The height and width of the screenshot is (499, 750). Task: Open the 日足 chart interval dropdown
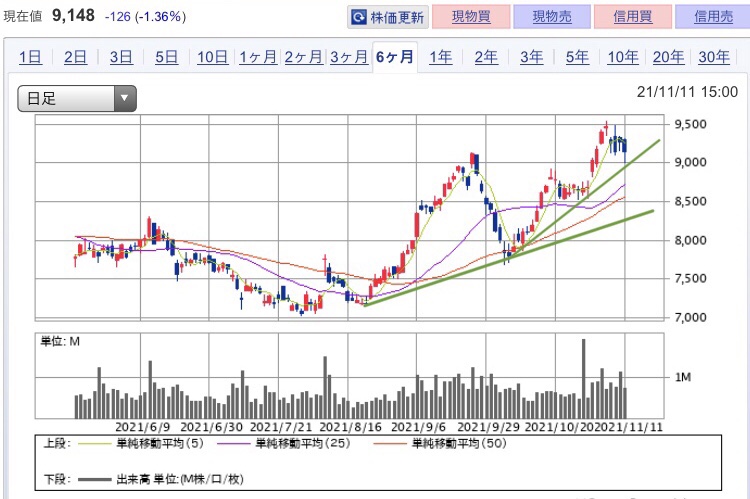(x=77, y=99)
